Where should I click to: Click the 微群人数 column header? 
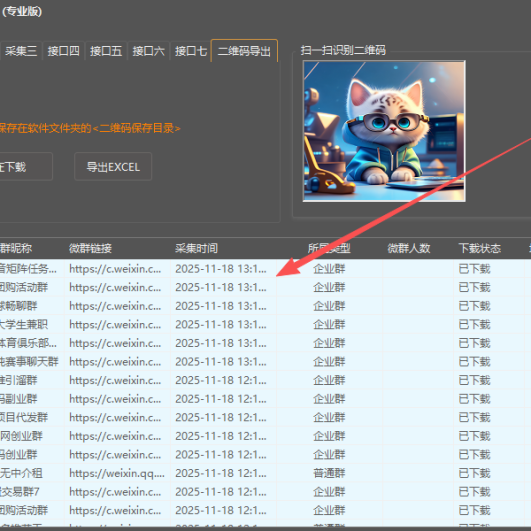pos(409,249)
